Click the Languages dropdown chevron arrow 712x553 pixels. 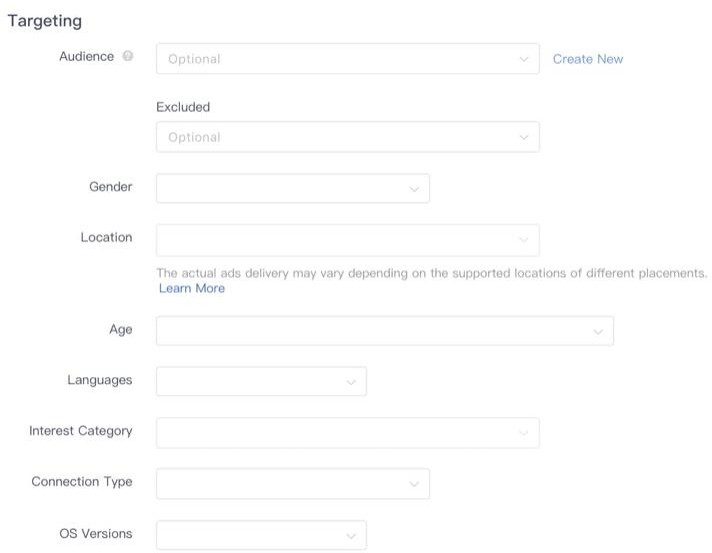pos(351,382)
